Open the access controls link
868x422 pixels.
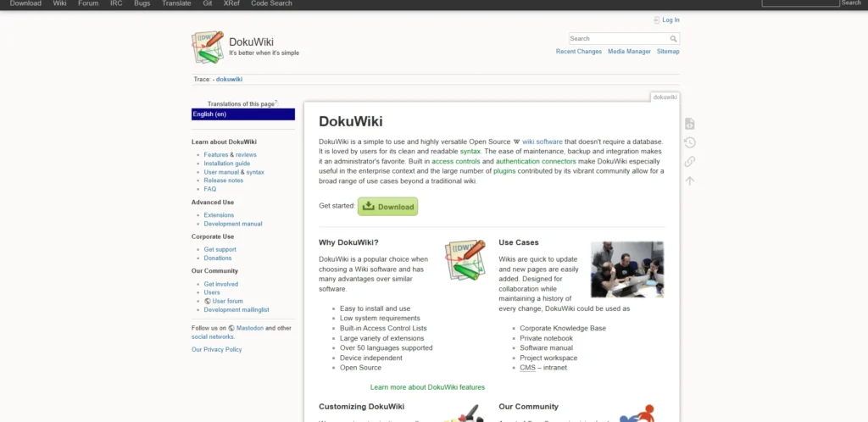[x=455, y=162]
